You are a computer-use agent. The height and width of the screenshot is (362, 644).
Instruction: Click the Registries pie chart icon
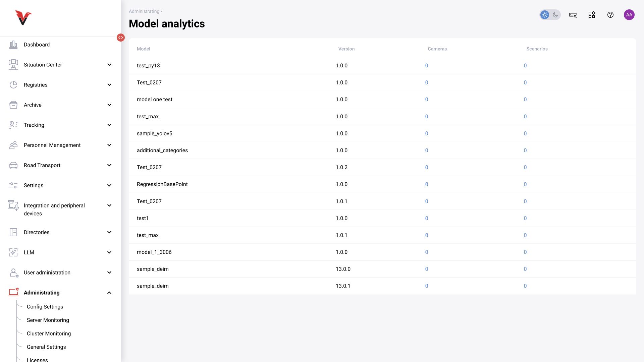13,85
